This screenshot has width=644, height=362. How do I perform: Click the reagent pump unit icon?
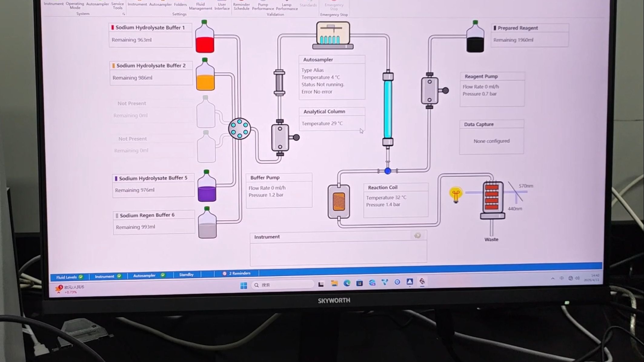[x=430, y=90]
